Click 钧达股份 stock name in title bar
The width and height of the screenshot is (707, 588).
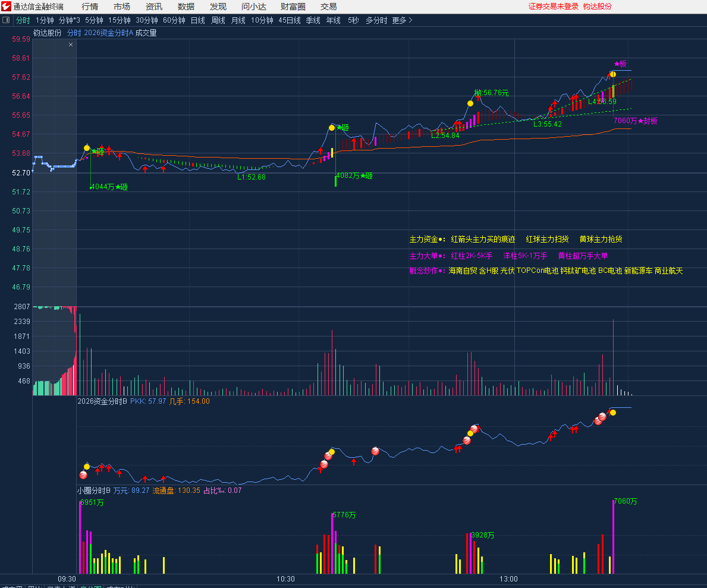click(597, 7)
